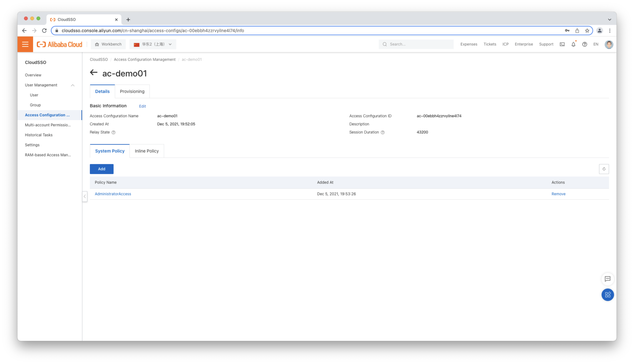Collapse the User Management sidebar section
Screen dimensions: 634x364
pyautogui.click(x=73, y=85)
